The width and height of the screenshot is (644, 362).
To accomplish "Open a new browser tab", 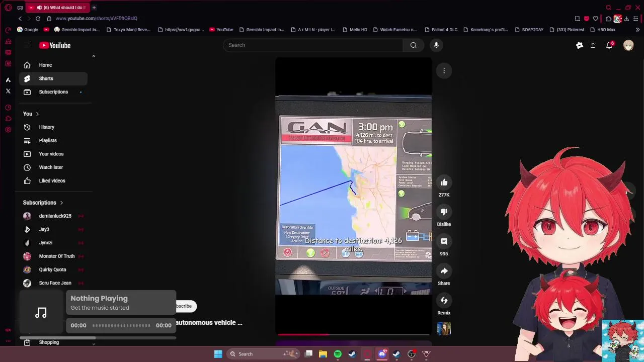I will (x=94, y=8).
